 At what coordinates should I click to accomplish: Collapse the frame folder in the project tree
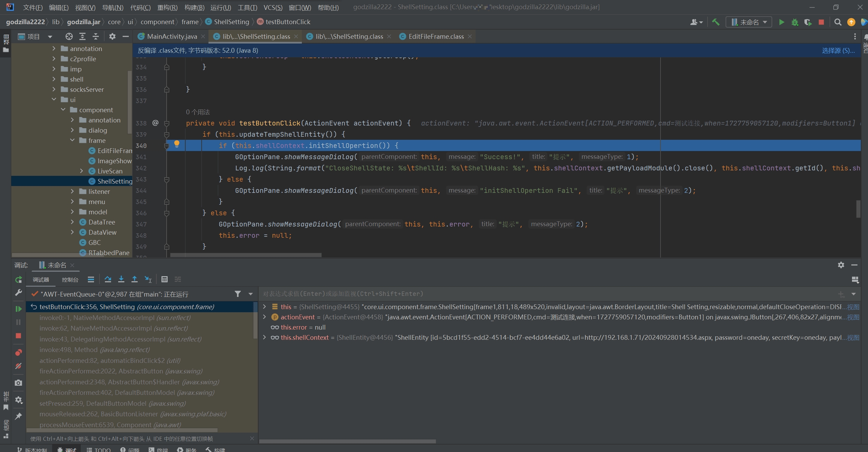coord(72,140)
